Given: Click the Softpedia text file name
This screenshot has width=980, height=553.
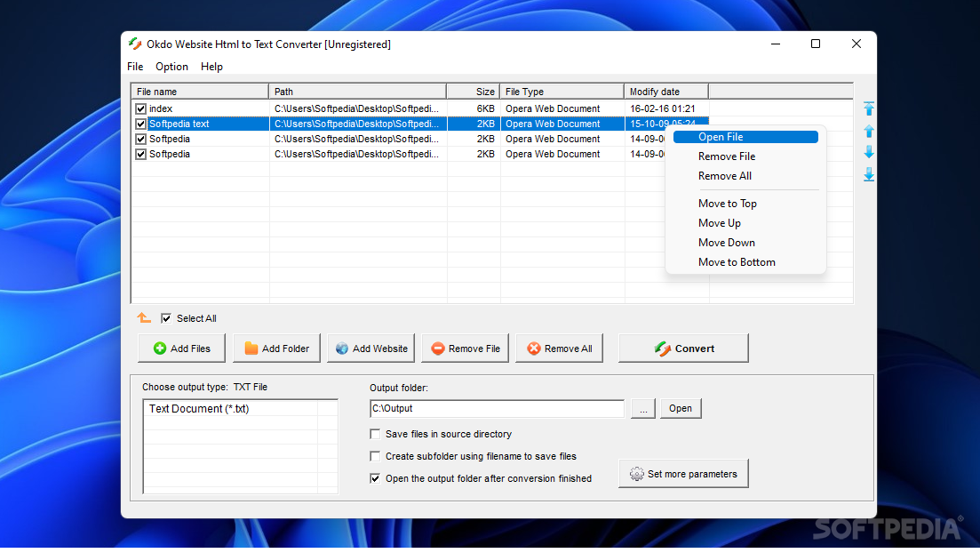Looking at the screenshot, I should (179, 124).
